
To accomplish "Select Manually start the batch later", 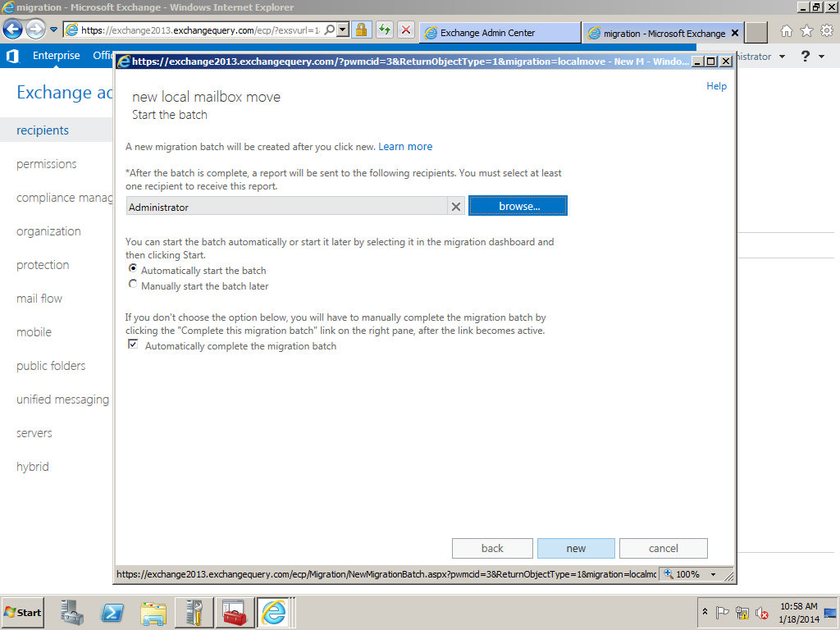I will (x=133, y=285).
